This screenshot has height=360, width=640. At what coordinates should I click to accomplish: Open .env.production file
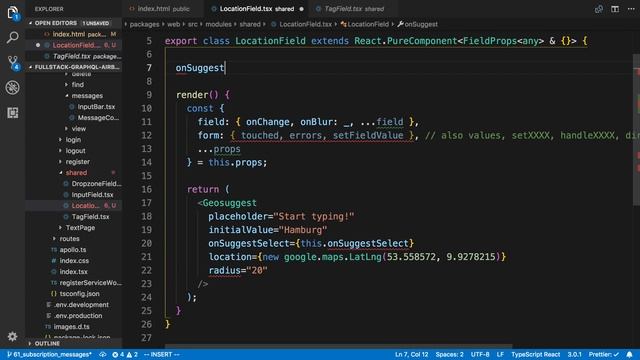(x=78, y=316)
